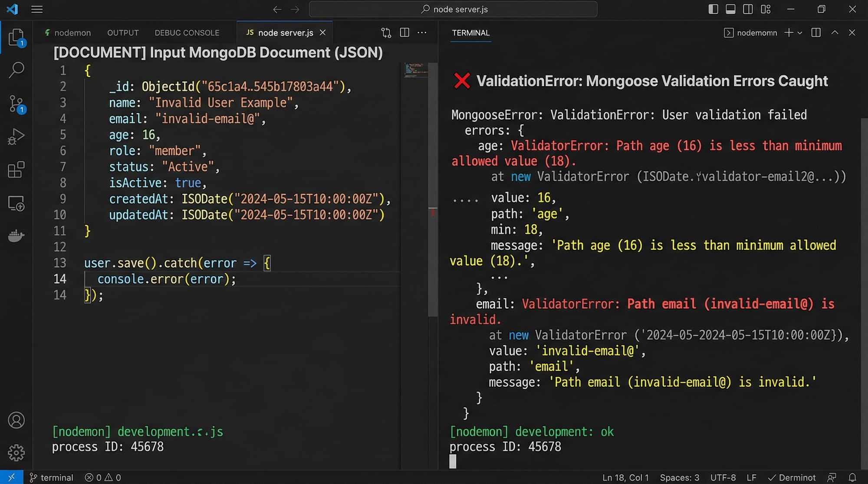
Task: Switch to the DEBUG CONSOLE tab
Action: point(187,33)
